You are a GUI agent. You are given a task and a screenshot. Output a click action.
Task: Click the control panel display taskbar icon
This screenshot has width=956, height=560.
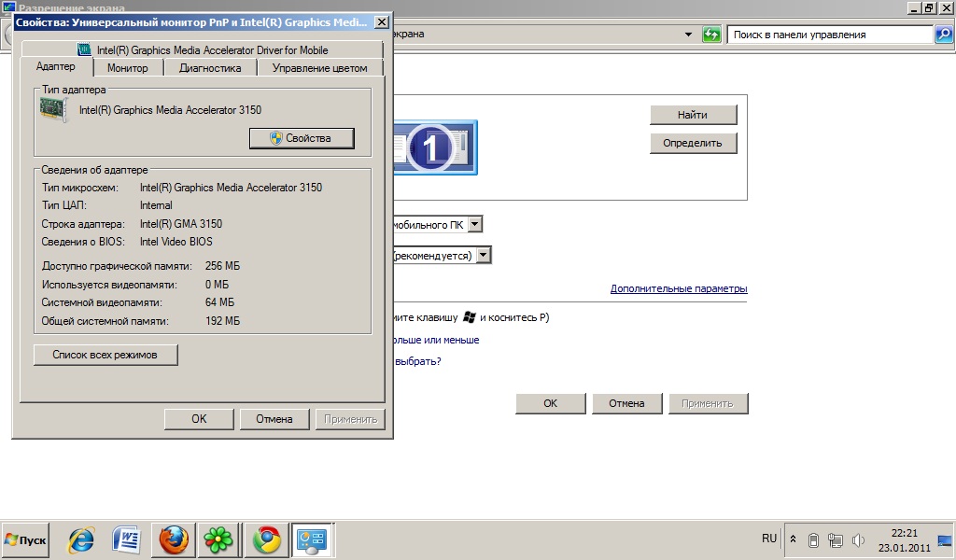pyautogui.click(x=312, y=539)
